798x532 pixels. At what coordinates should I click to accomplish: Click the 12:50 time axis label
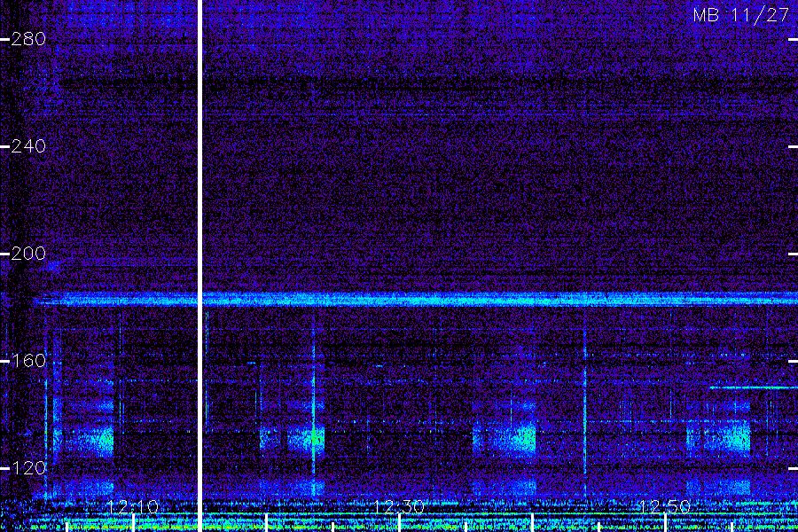point(665,507)
